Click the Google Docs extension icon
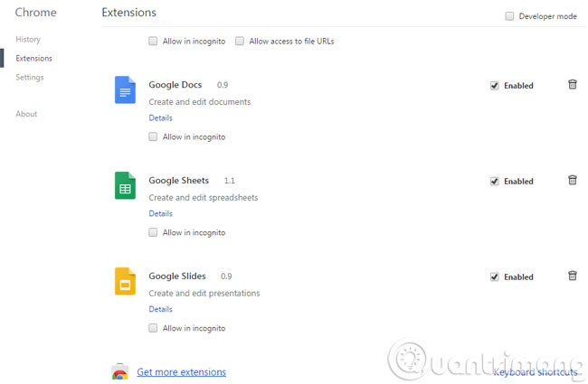The width and height of the screenshot is (588, 384). pyautogui.click(x=125, y=89)
